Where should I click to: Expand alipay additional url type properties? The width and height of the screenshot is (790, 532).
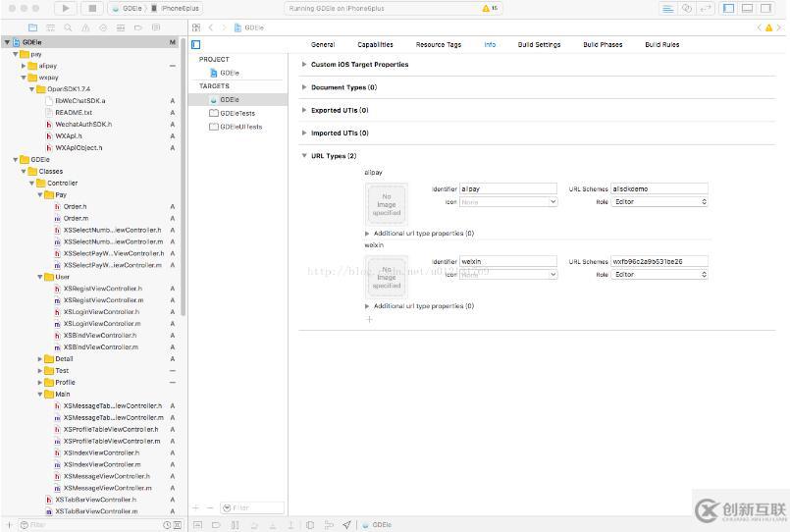point(367,234)
